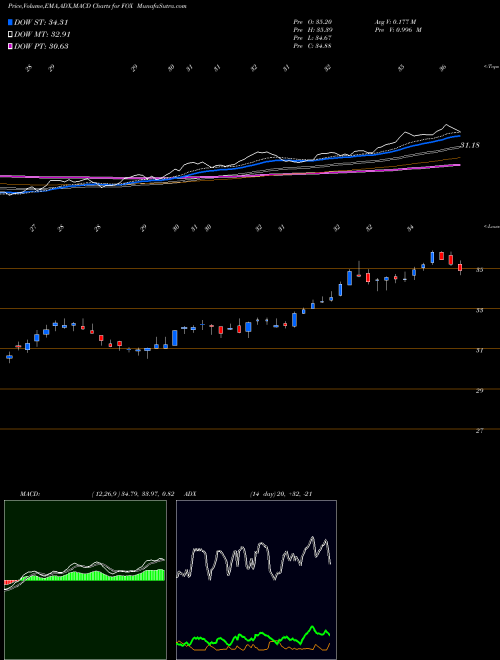Select the 'DOW MT: 32.91' legend label
Image resolution: width=500 pixels, height=660 pixels.
[42, 35]
